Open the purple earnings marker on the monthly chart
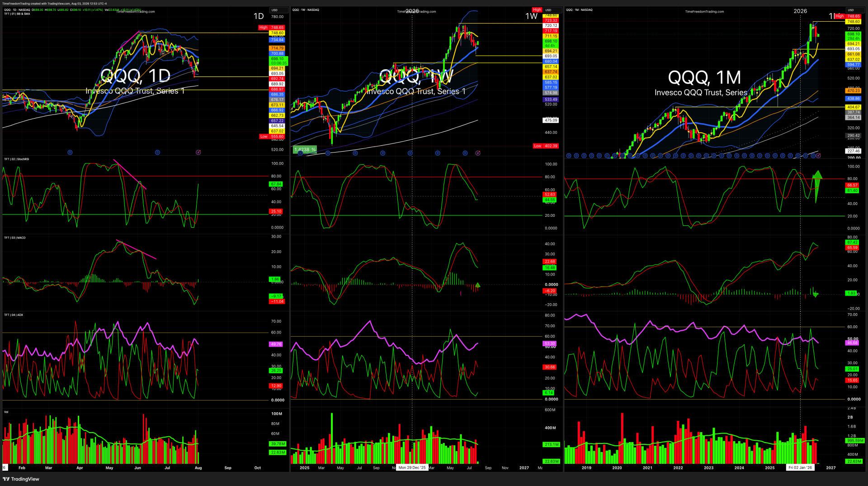 (818, 156)
